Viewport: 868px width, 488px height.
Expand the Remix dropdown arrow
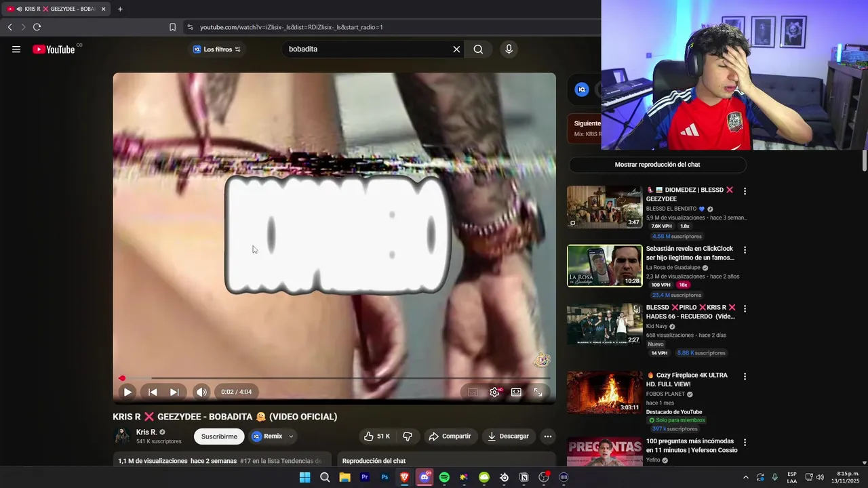tap(291, 436)
